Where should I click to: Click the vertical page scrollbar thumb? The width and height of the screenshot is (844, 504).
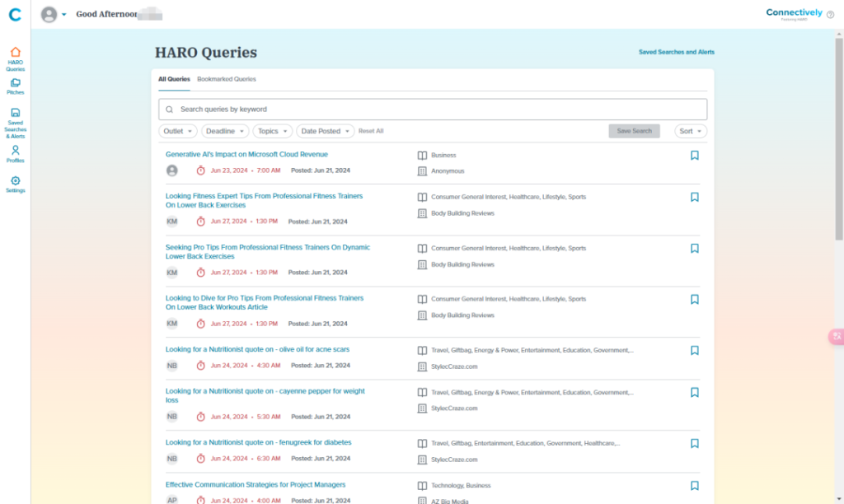(x=839, y=139)
